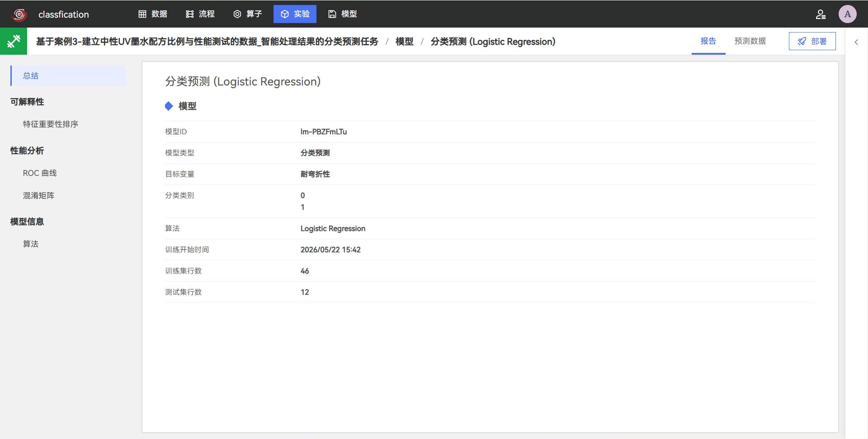Click the 性能分析 section heading
Screen dimensions: 868x439
[x=27, y=151]
